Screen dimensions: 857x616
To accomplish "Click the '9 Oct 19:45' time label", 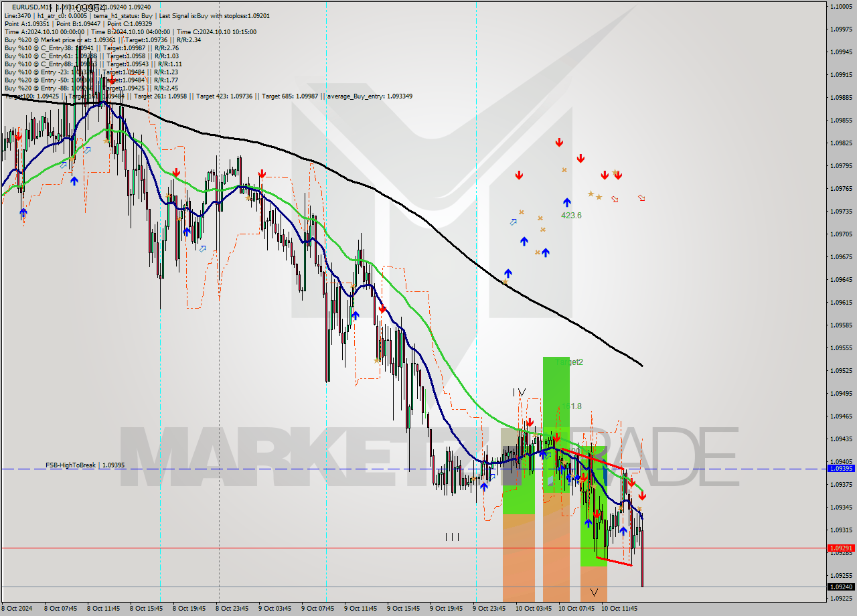I will point(447,609).
